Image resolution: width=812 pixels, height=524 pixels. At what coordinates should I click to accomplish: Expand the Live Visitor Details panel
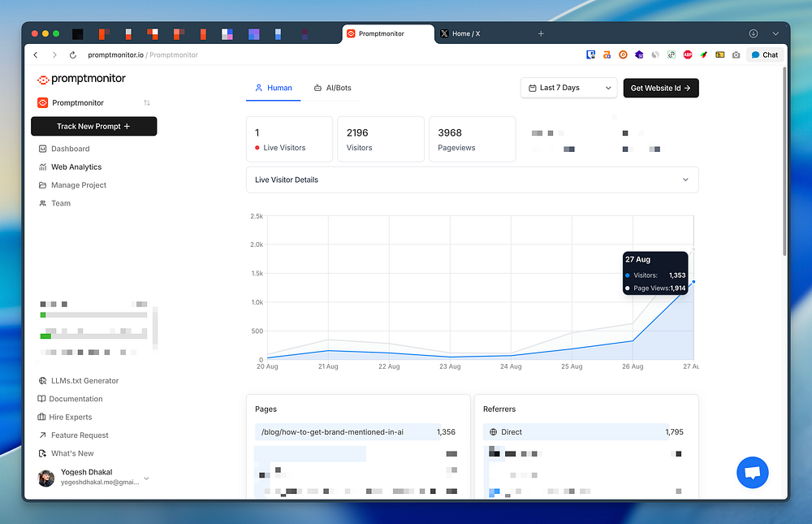473,180
